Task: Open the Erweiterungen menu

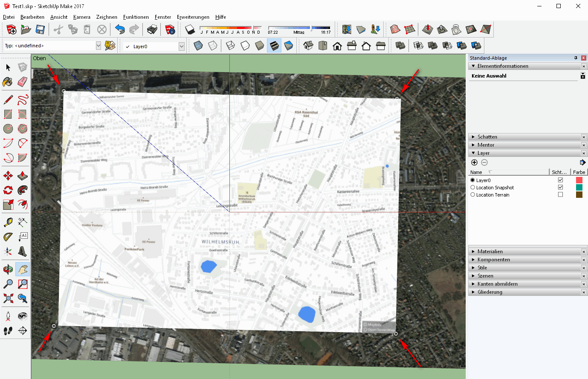Action: point(193,17)
